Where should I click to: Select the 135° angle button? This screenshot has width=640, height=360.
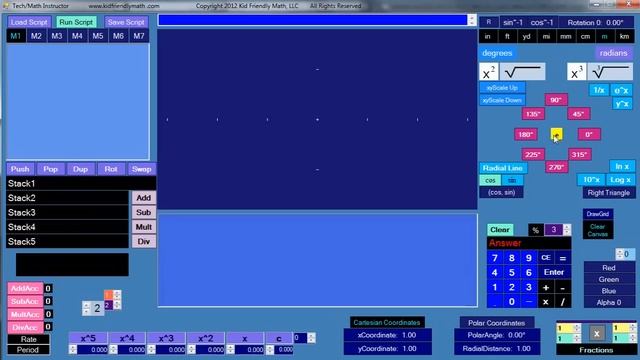click(x=533, y=114)
